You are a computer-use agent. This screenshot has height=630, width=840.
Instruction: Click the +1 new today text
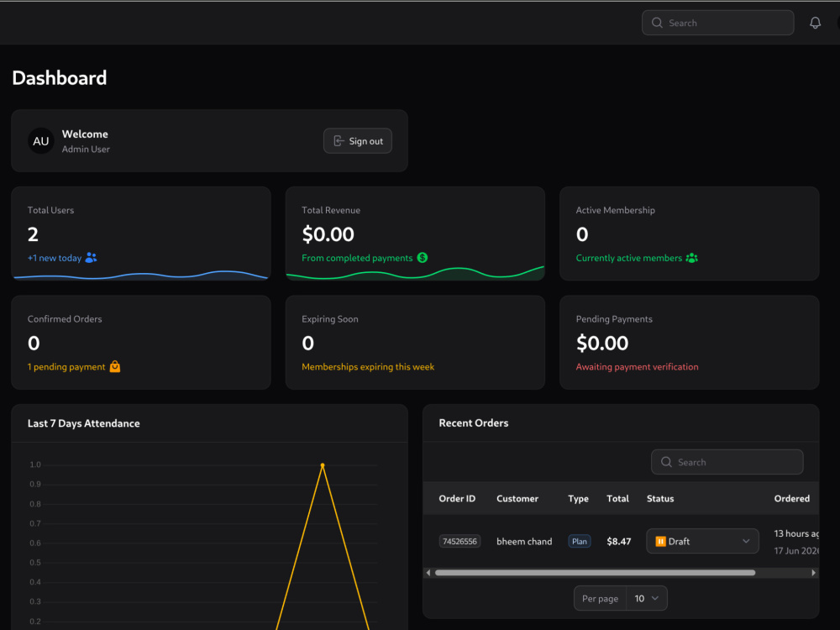coord(55,258)
